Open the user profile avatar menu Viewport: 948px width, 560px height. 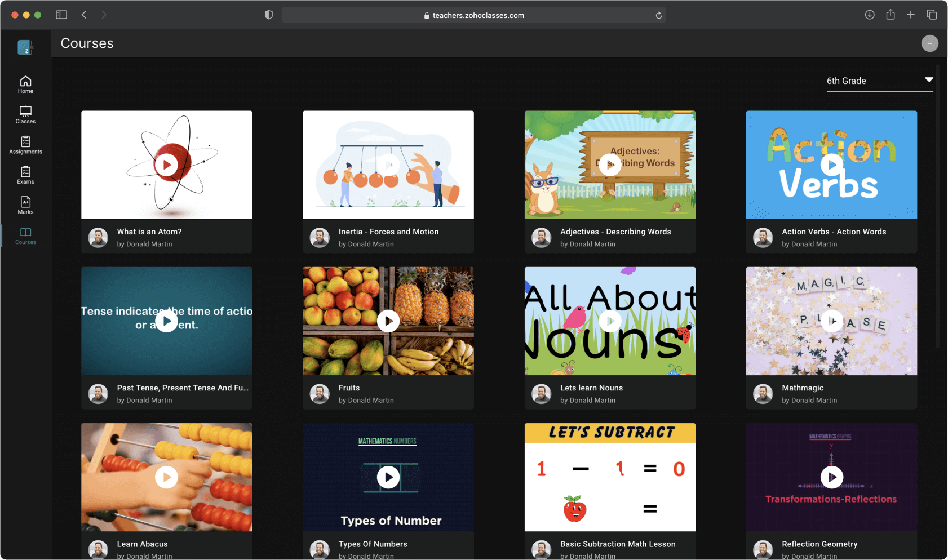coord(929,43)
